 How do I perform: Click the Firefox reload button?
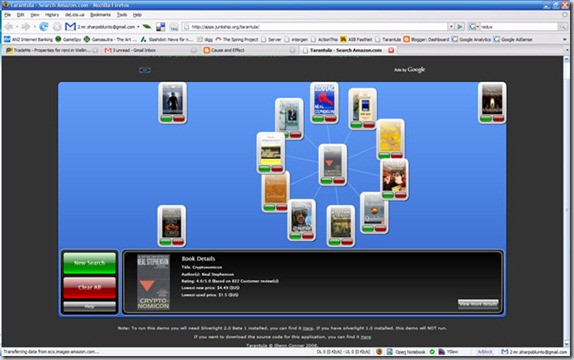(44, 26)
